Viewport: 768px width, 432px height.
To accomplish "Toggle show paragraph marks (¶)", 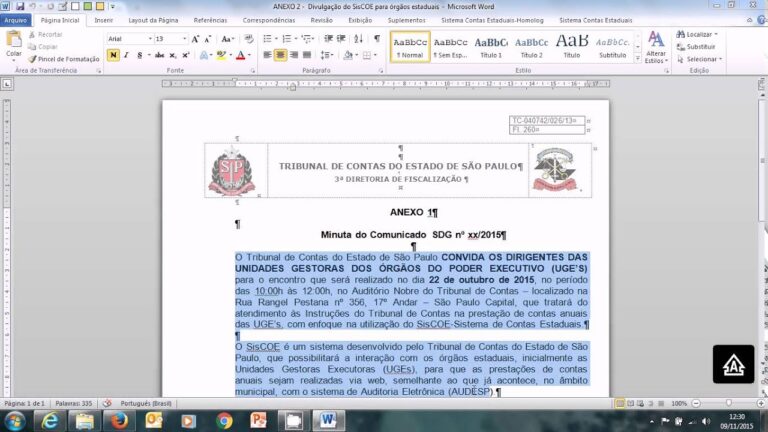I will [377, 39].
